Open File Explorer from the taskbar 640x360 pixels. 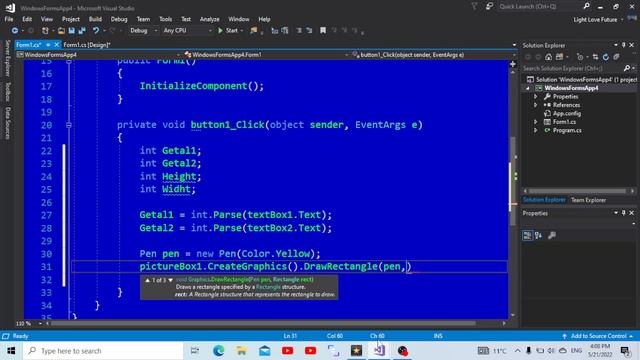pyautogui.click(x=241, y=351)
